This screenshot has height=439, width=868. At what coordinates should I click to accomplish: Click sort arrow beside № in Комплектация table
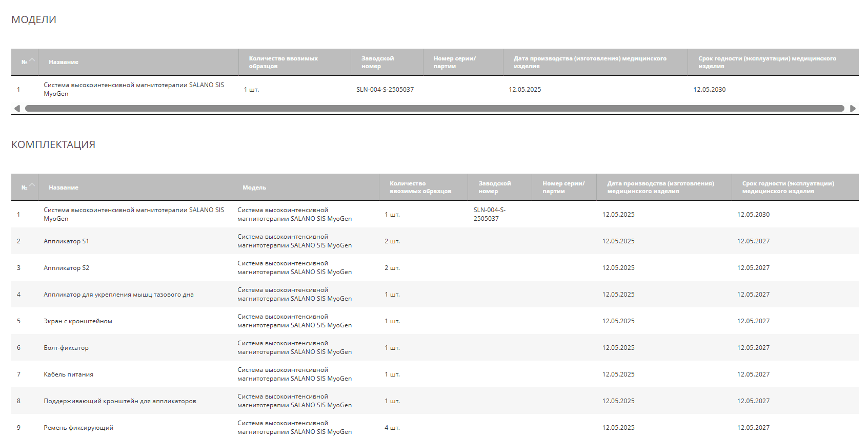[x=32, y=185]
